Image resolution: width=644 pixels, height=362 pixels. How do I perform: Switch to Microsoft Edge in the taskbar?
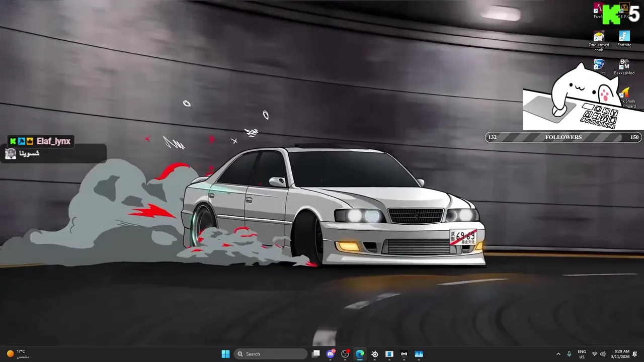[x=360, y=354]
